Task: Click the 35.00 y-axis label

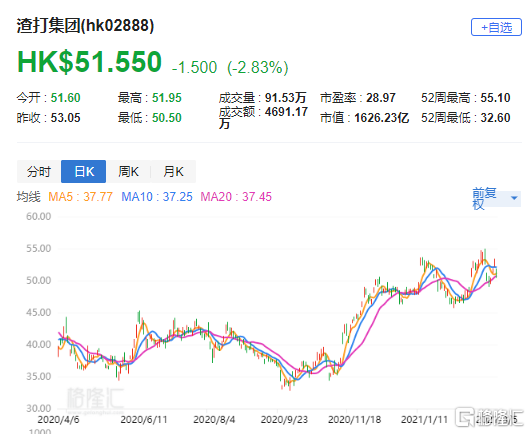Action: (x=39, y=377)
